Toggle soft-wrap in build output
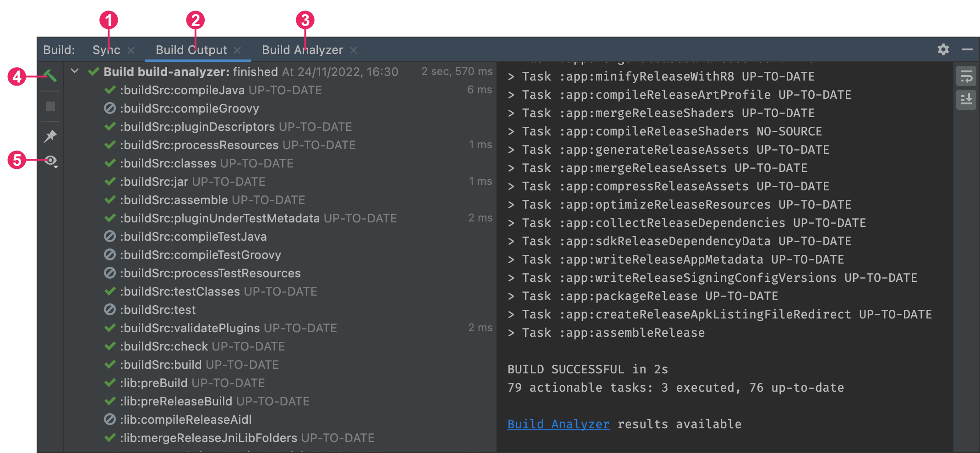 point(966,76)
